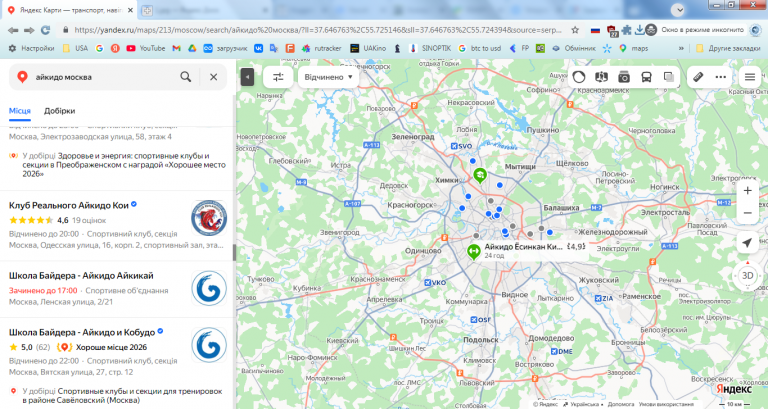Open the YouTube bookmark

click(145, 48)
